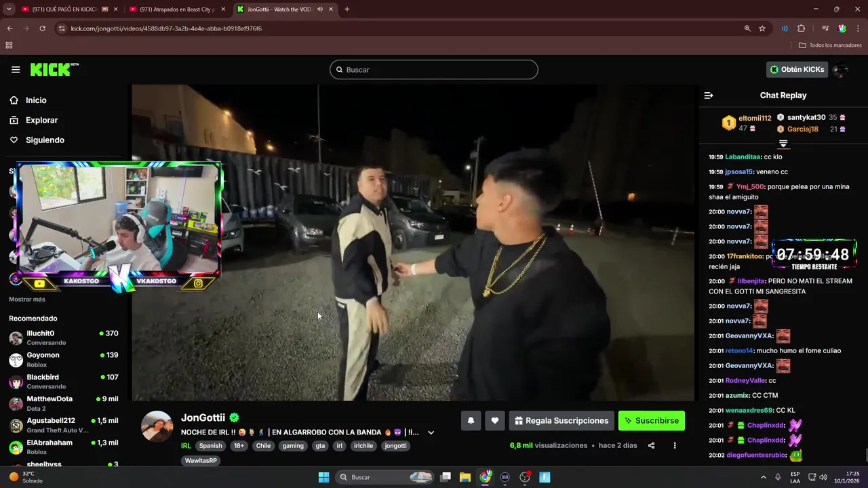Click the gaming tag

click(x=293, y=446)
